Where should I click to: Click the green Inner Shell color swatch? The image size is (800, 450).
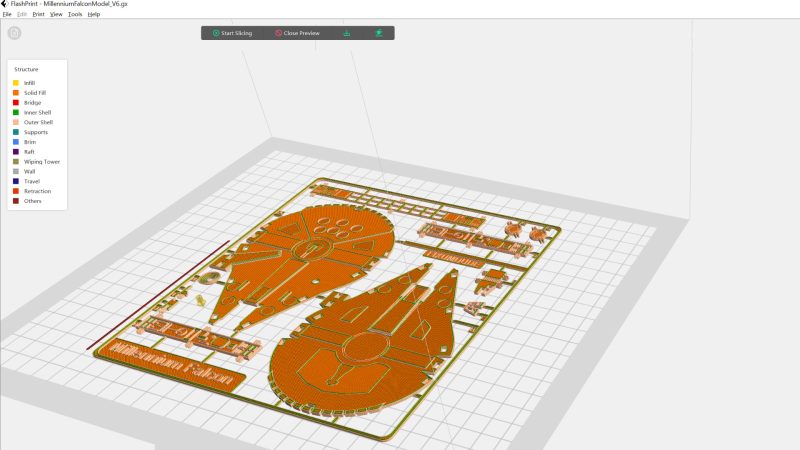16,112
